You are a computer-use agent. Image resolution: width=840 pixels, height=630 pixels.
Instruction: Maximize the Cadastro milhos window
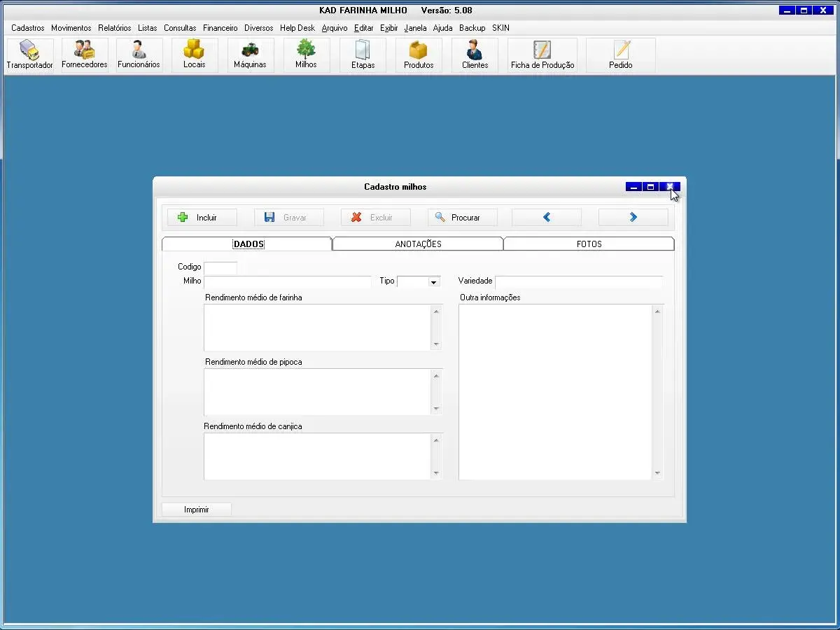pos(650,187)
